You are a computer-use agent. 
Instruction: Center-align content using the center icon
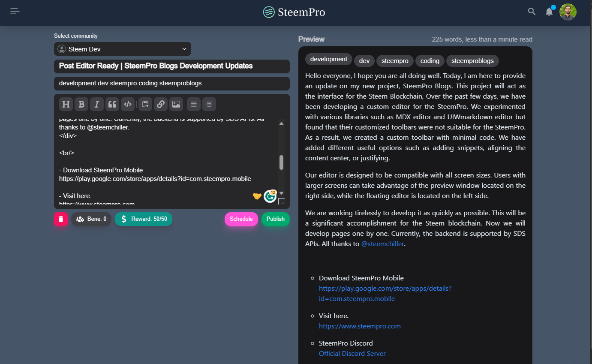(209, 104)
